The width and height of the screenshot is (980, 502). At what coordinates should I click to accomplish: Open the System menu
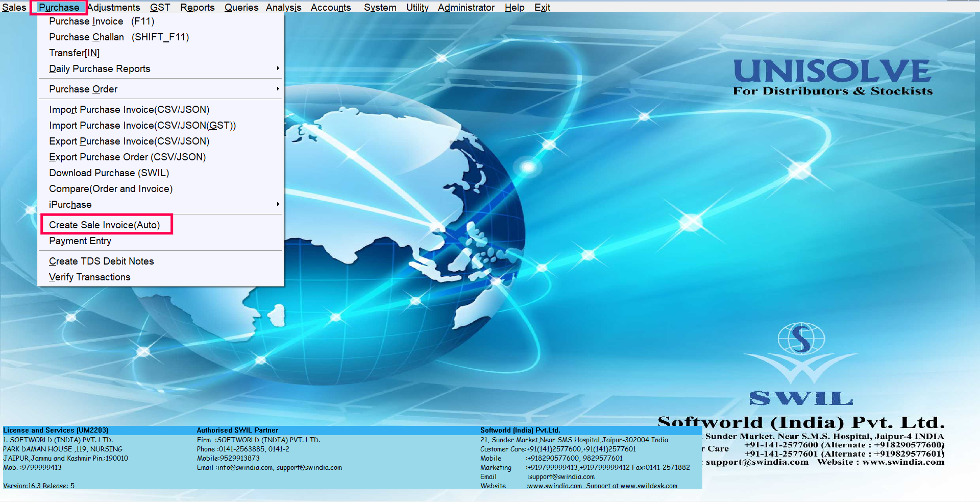380,7
